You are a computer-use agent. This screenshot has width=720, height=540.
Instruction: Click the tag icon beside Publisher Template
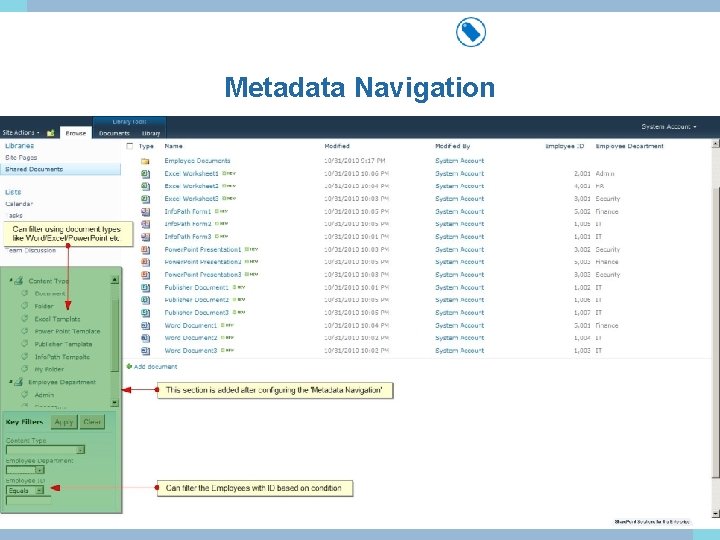click(x=25, y=343)
